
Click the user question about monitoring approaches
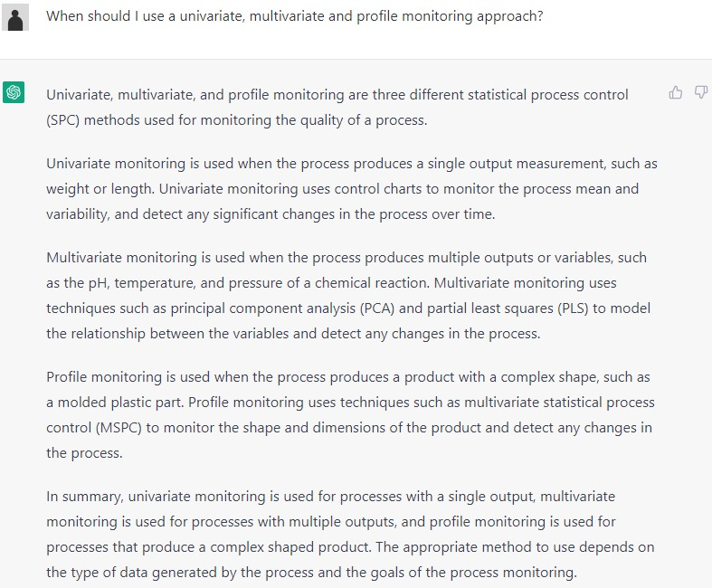coord(295,16)
